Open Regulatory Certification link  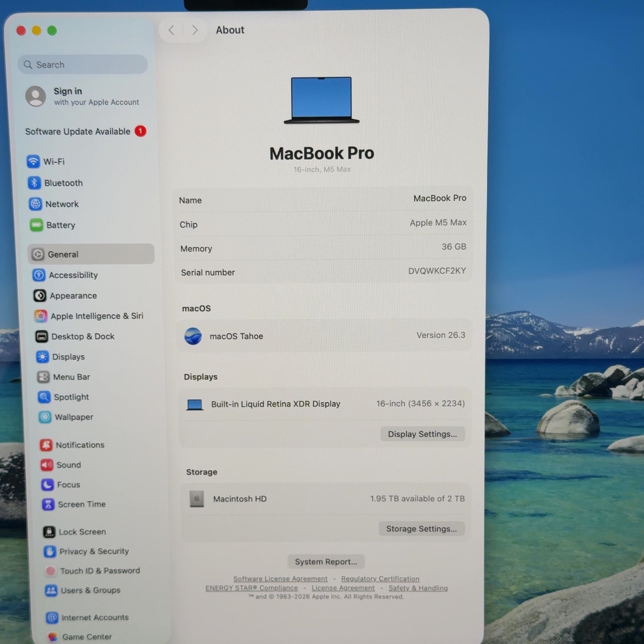pos(380,579)
